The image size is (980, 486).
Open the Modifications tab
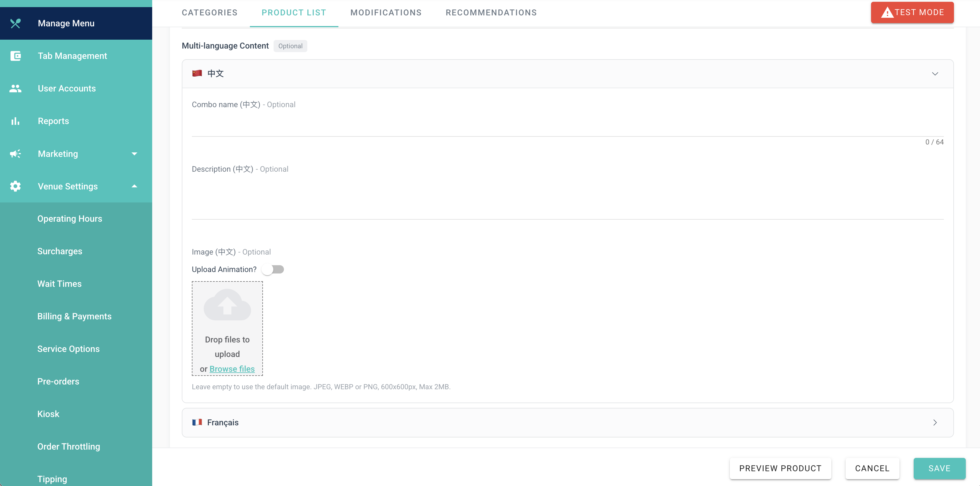point(386,12)
